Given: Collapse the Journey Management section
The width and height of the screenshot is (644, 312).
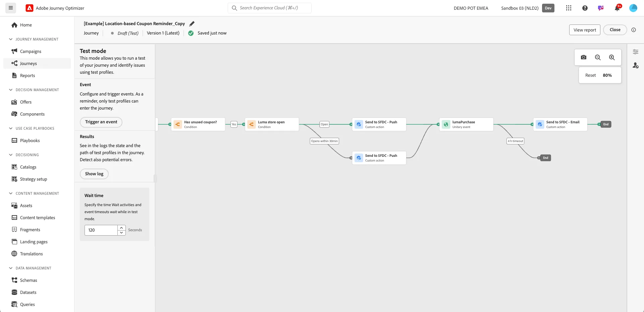Looking at the screenshot, I should pyautogui.click(x=11, y=39).
